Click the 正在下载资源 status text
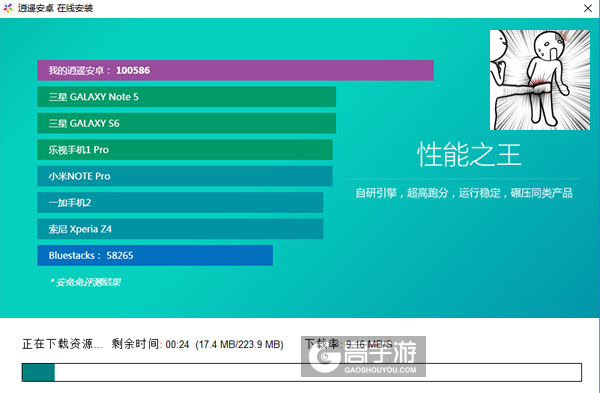This screenshot has width=600, height=393. tap(62, 344)
